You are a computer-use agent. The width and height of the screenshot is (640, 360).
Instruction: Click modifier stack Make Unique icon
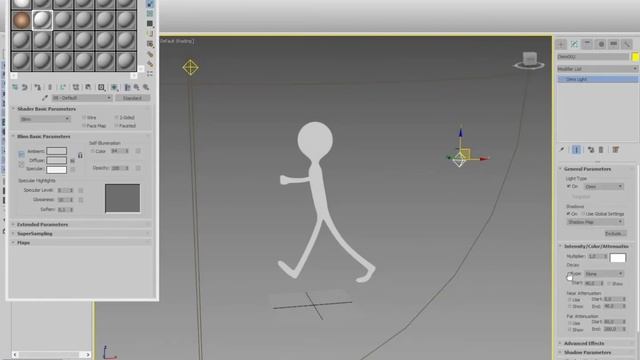[x=591, y=150]
